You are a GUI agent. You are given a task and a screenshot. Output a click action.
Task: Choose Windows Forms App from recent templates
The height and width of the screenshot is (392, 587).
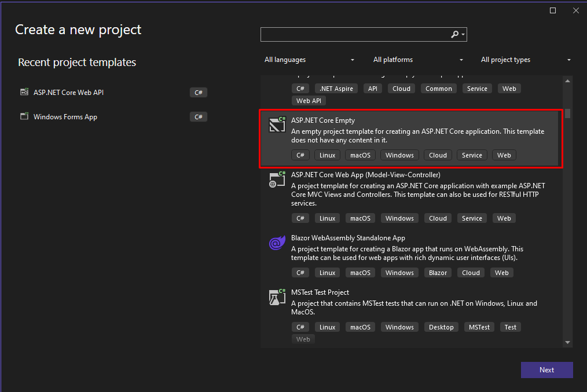click(x=65, y=117)
